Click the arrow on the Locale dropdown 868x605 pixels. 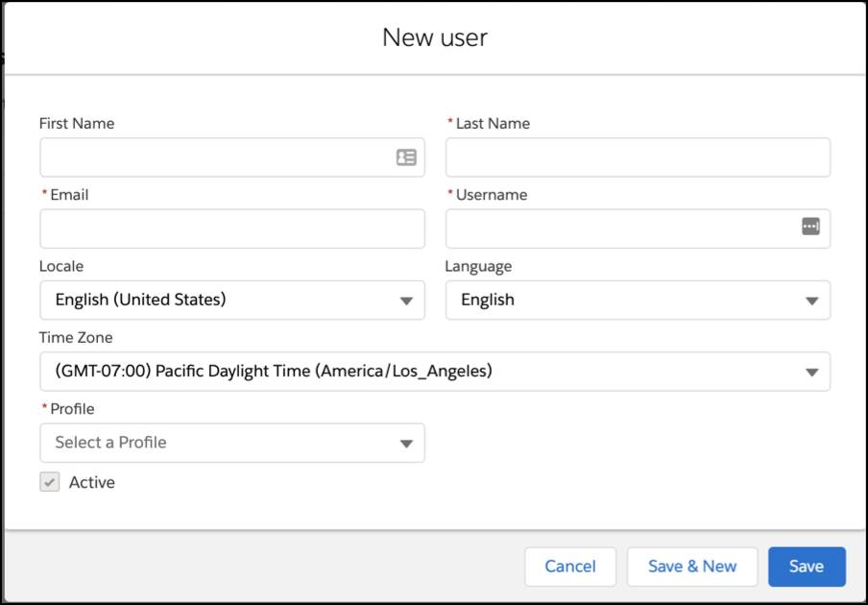pyautogui.click(x=406, y=301)
